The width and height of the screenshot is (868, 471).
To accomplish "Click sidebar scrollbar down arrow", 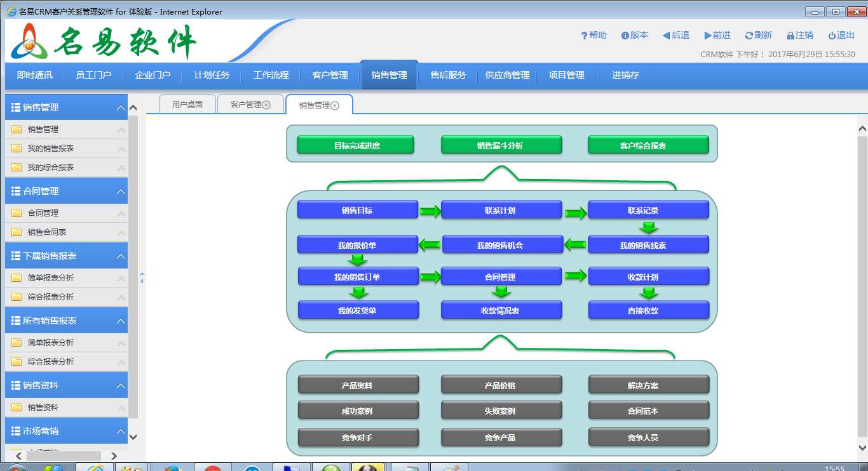I will pyautogui.click(x=133, y=437).
